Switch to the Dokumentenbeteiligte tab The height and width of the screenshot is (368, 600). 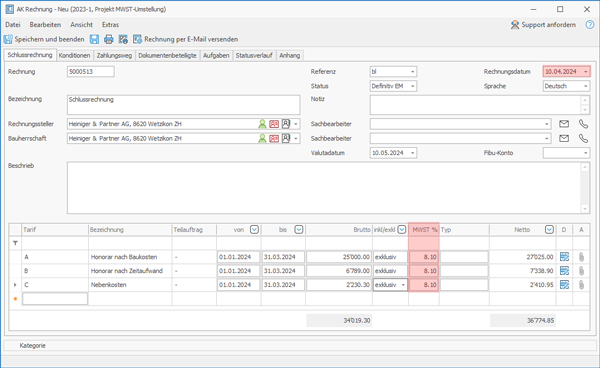coord(167,55)
